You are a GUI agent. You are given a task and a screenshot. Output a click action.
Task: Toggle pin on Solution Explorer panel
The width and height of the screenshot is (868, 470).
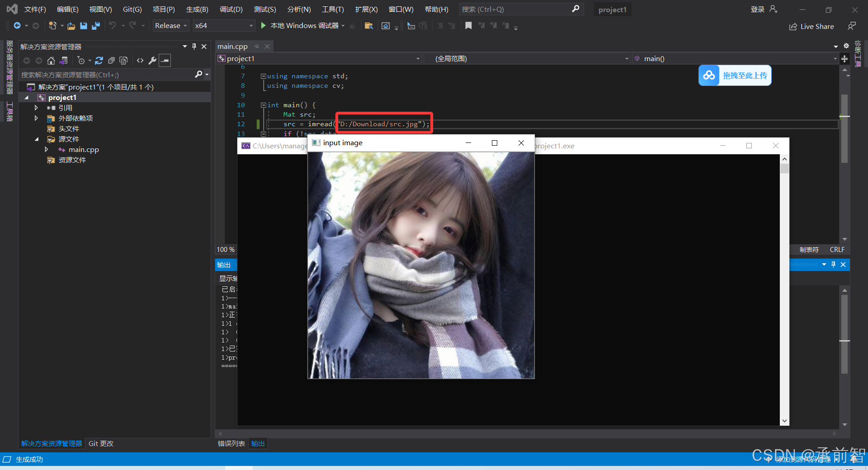194,46
